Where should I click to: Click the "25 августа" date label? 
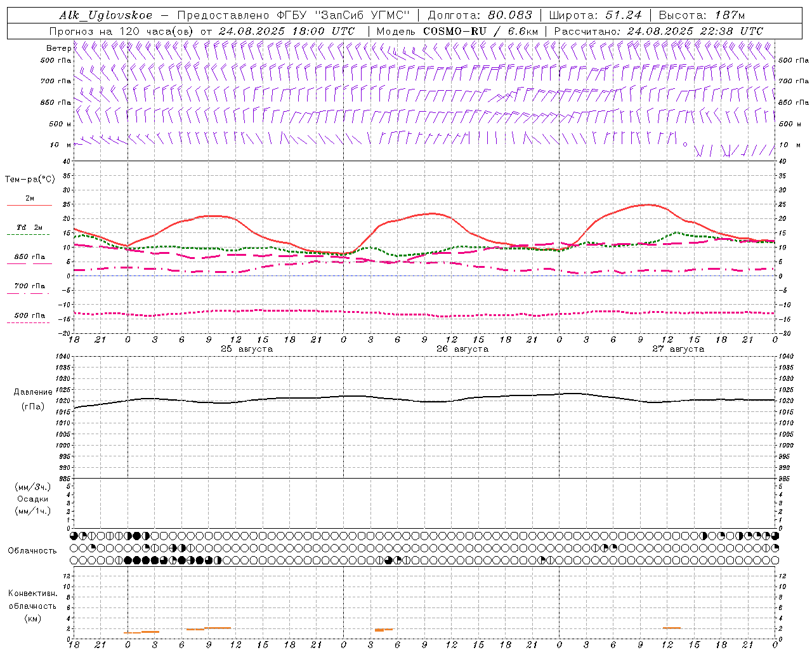tap(247, 349)
